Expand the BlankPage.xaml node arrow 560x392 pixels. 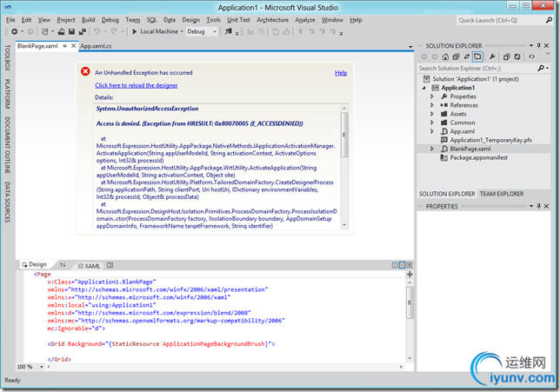tap(432, 149)
